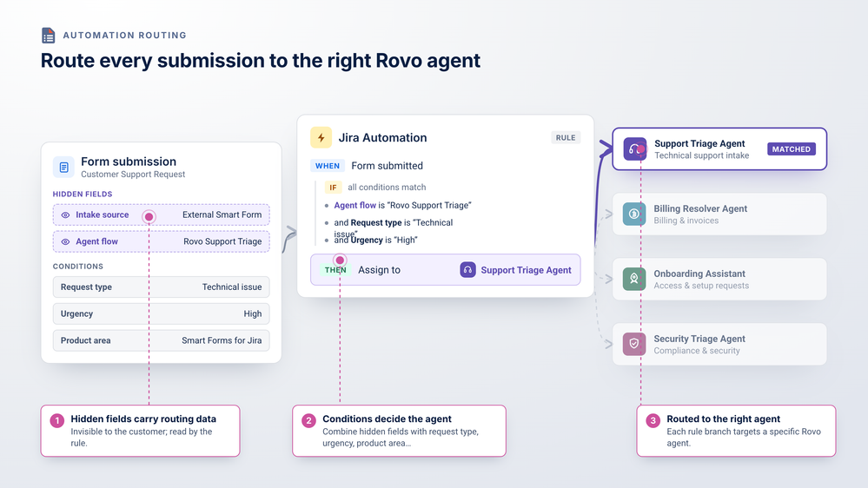Click the Automation Routing document icon

click(x=48, y=36)
